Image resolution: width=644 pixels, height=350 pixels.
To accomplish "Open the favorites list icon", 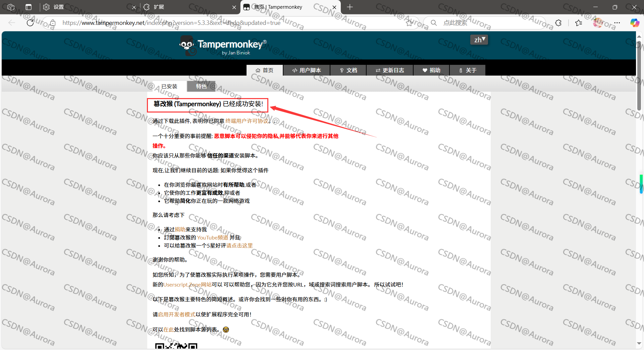I will tap(579, 23).
